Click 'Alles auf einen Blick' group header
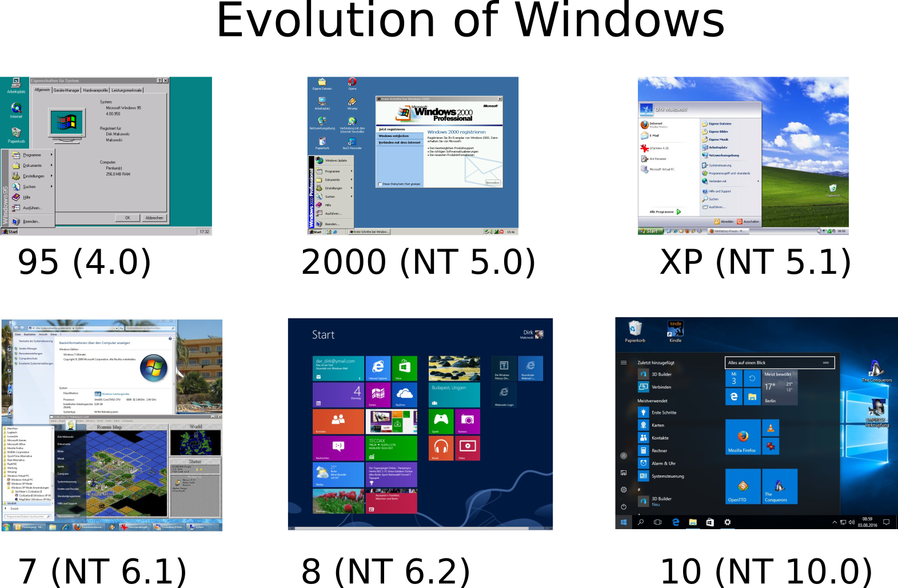This screenshot has width=898, height=588. click(780, 363)
